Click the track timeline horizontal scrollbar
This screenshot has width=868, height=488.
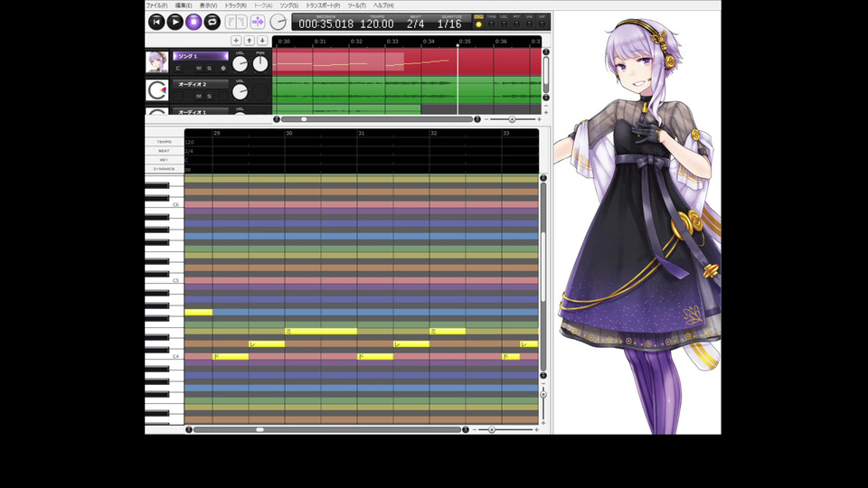[376, 119]
